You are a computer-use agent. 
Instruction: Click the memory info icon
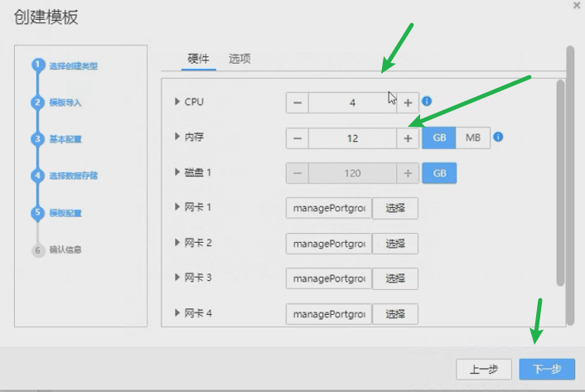pos(499,138)
